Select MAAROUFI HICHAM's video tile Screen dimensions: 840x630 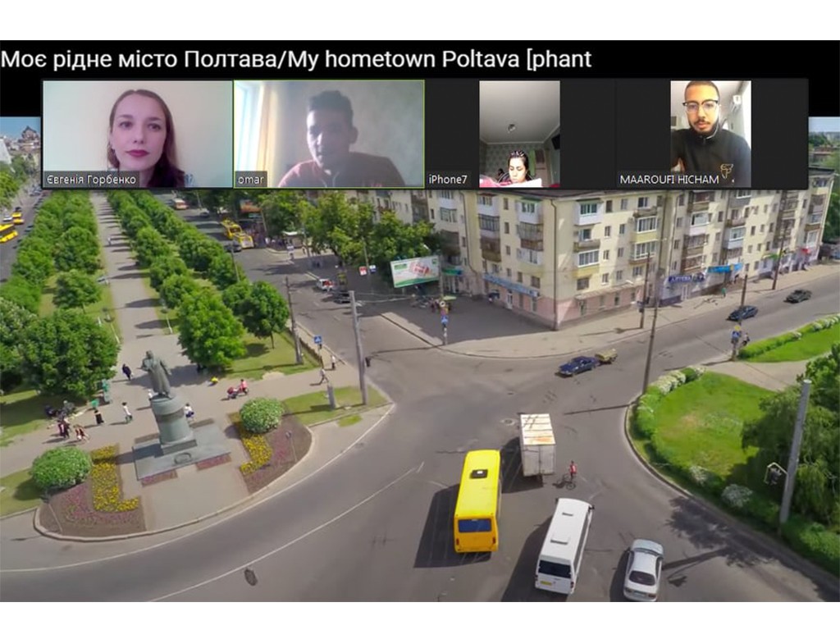710,131
